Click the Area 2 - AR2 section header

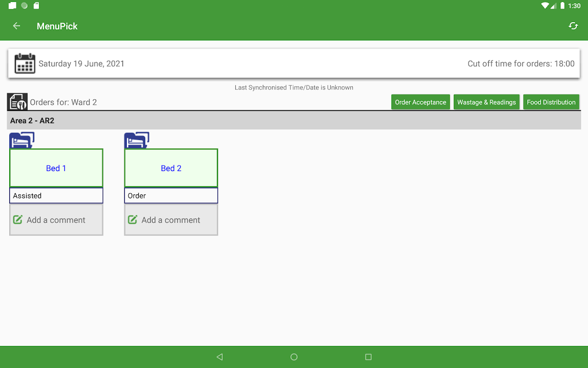pos(294,121)
